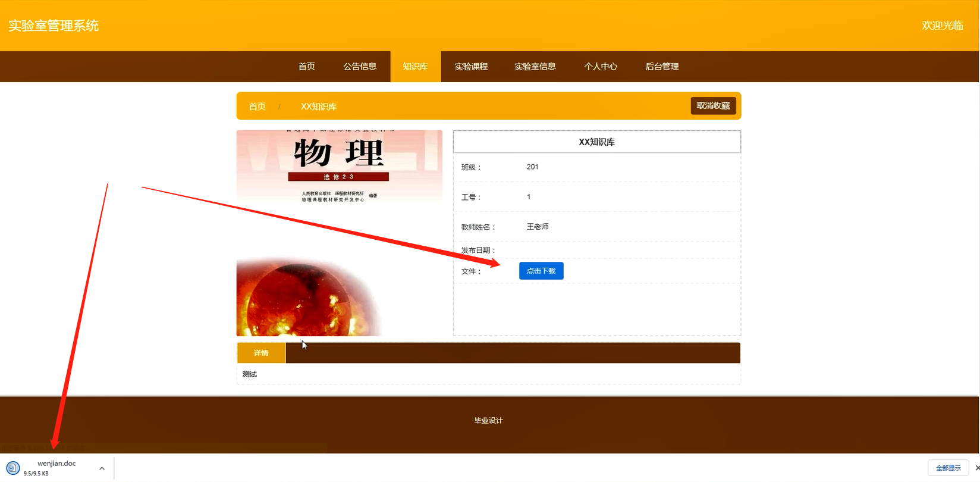Open 实验室信息 in the navigation bar
Viewport: 980px width, 482px height.
(535, 67)
